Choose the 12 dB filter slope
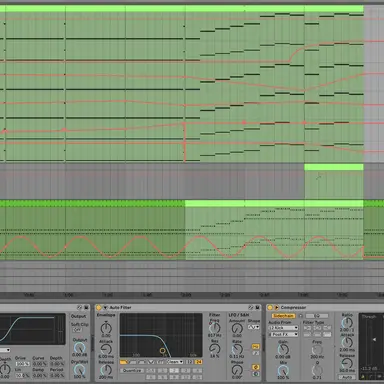The image size is (384, 384). [190, 362]
